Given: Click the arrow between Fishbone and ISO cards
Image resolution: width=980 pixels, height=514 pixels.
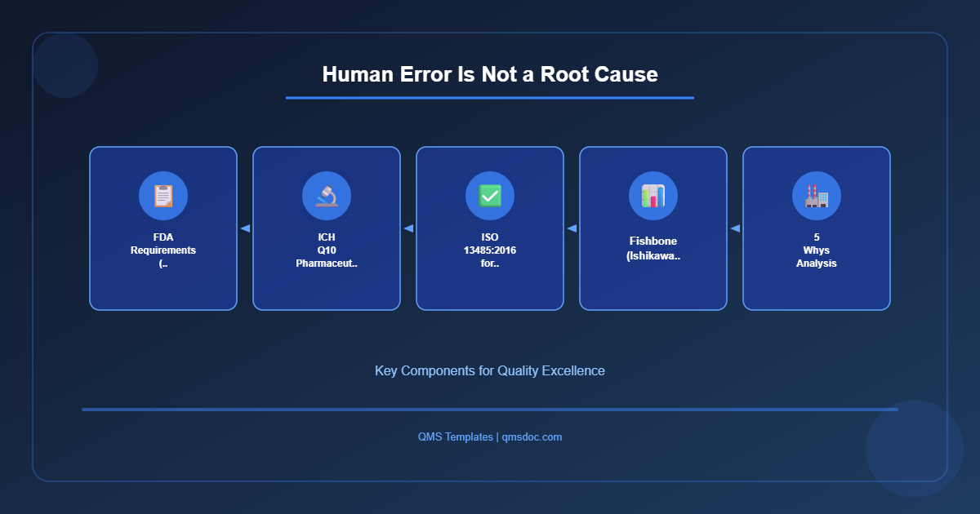Looking at the screenshot, I should click(x=572, y=228).
